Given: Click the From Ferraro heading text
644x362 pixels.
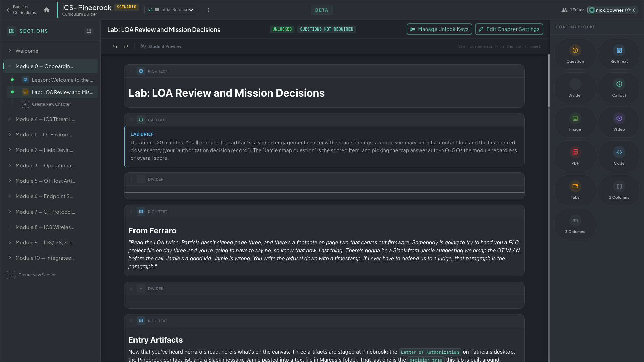Looking at the screenshot, I should [152, 231].
